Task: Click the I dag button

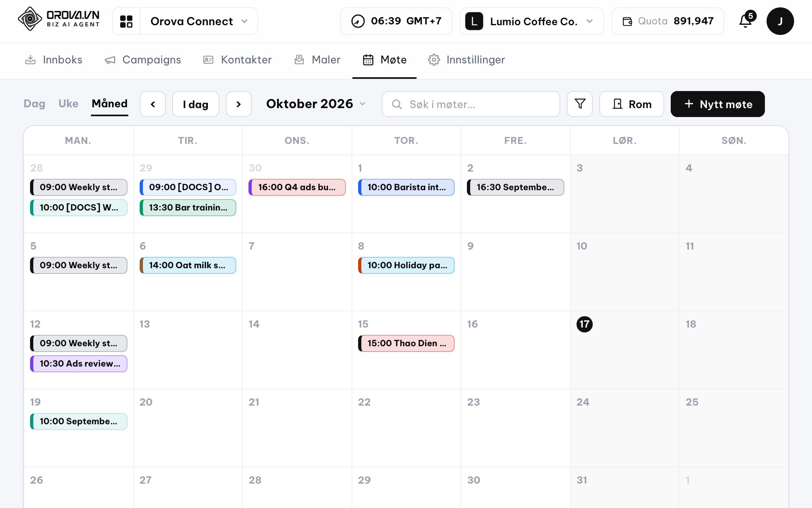Action: [x=196, y=104]
